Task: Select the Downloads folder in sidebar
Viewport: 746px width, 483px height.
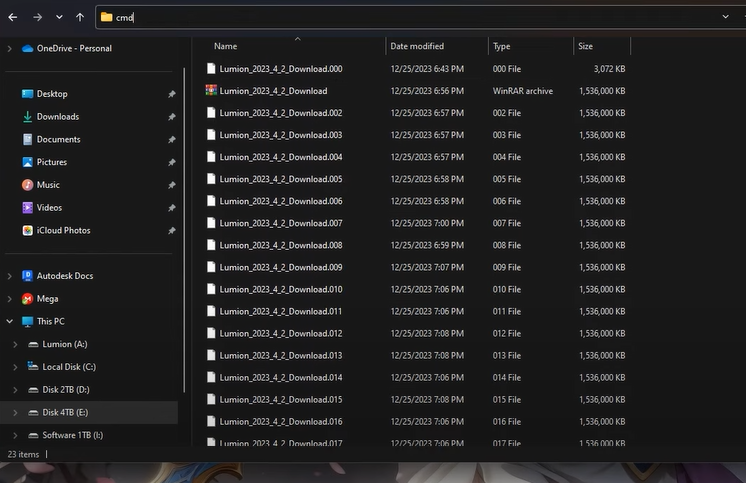Action: pyautogui.click(x=58, y=117)
